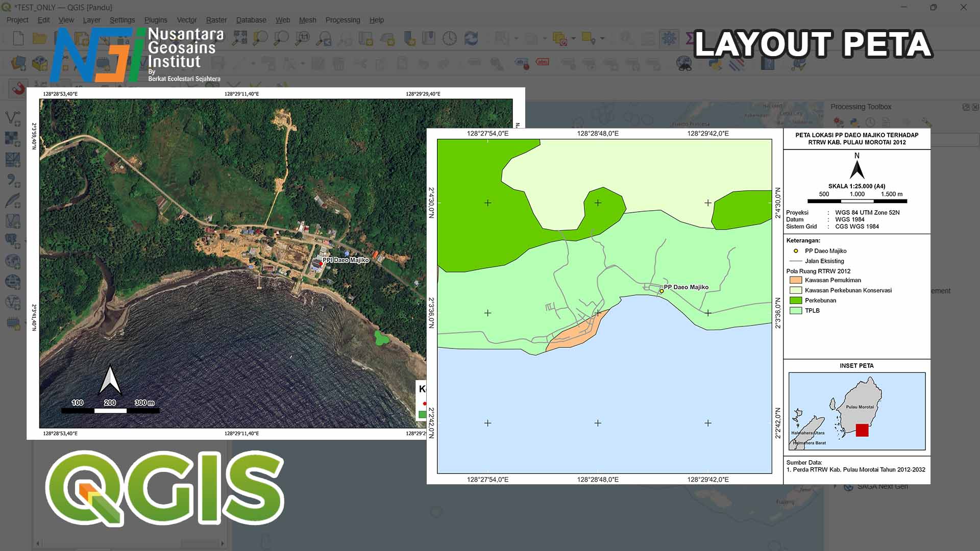Click Processing Toolbox Models gear icon
Screen dimensions: 980x551
coord(839,122)
